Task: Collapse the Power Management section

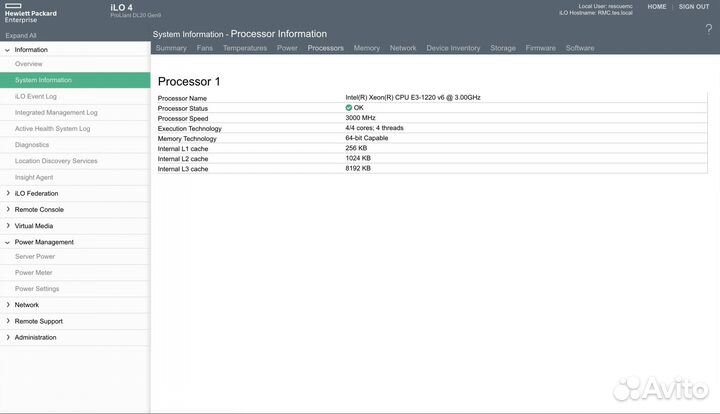Action: point(7,242)
